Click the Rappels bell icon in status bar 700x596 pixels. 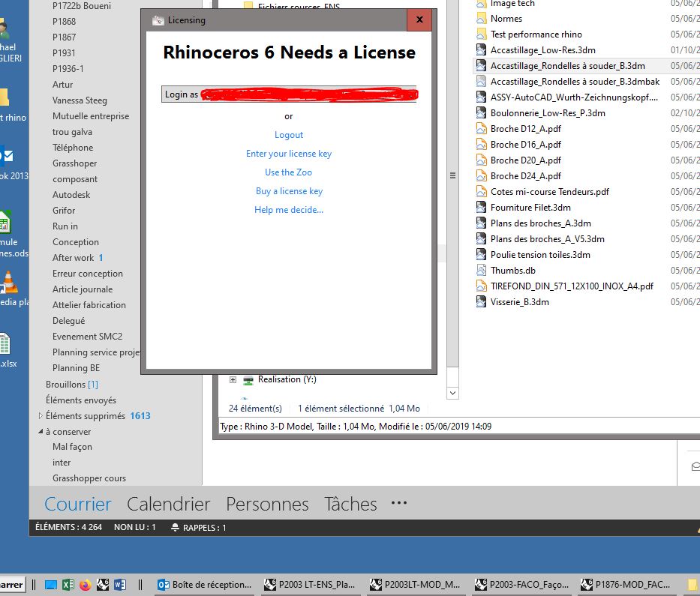point(175,527)
